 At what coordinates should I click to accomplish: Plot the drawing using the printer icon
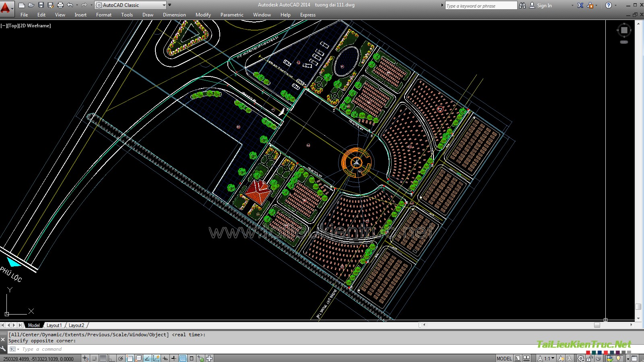coord(60,5)
